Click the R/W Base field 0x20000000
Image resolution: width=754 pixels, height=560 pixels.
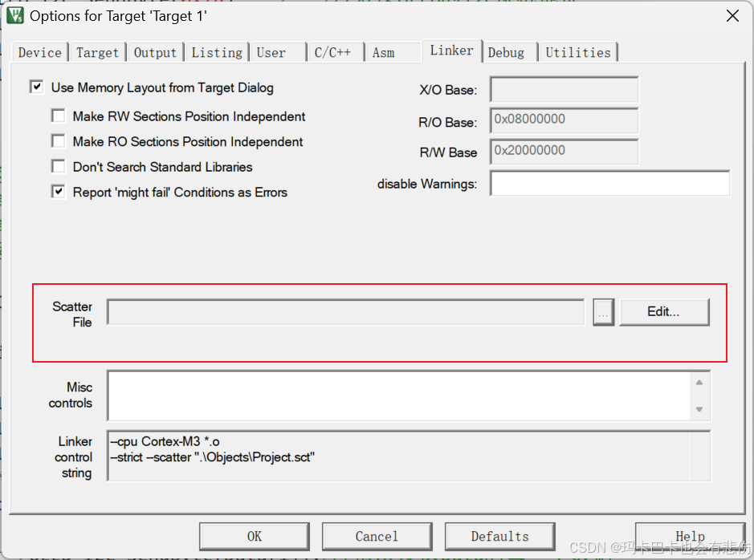click(x=564, y=152)
